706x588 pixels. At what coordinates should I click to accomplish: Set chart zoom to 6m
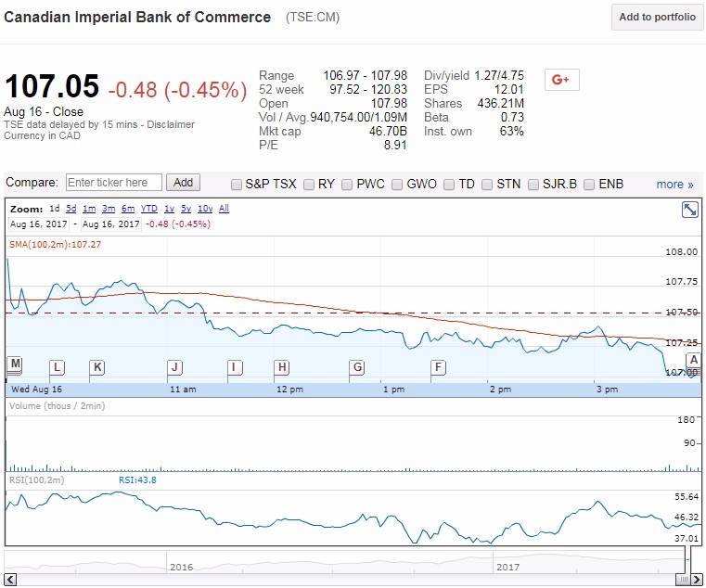click(128, 209)
